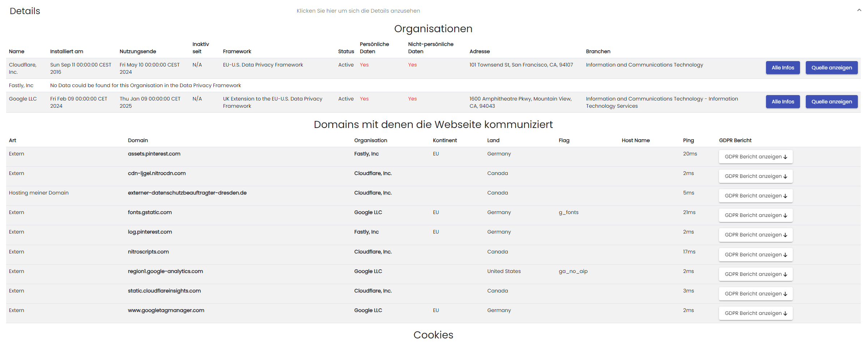
Task: Click the Details section heading
Action: point(25,11)
